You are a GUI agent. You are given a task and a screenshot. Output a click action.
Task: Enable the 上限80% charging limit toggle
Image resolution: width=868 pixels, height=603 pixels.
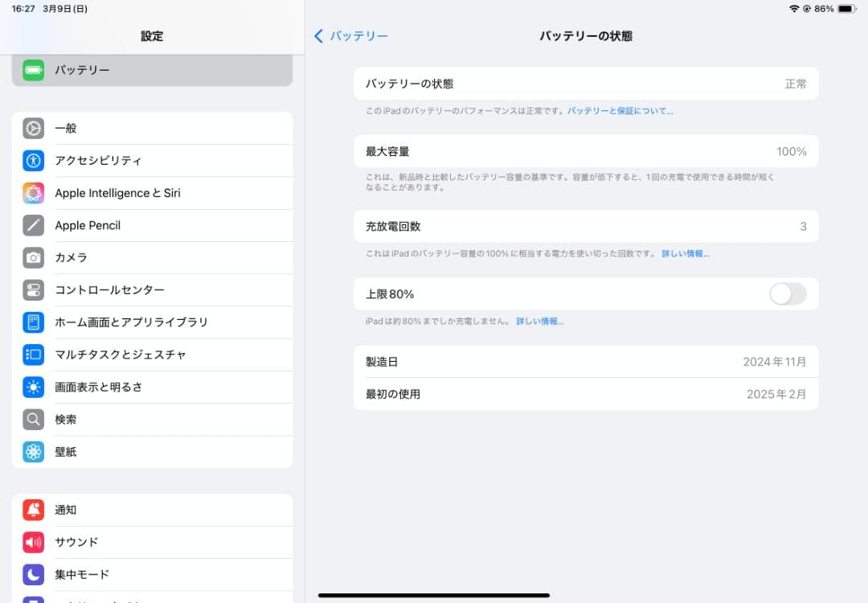787,294
